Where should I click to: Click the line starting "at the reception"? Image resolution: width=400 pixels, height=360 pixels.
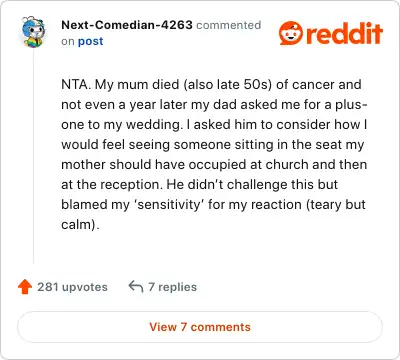199,184
